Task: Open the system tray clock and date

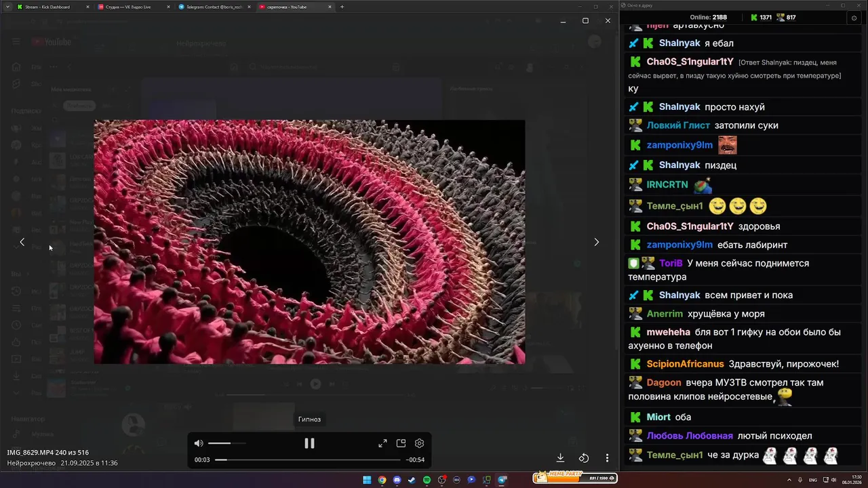Action: [x=851, y=480]
